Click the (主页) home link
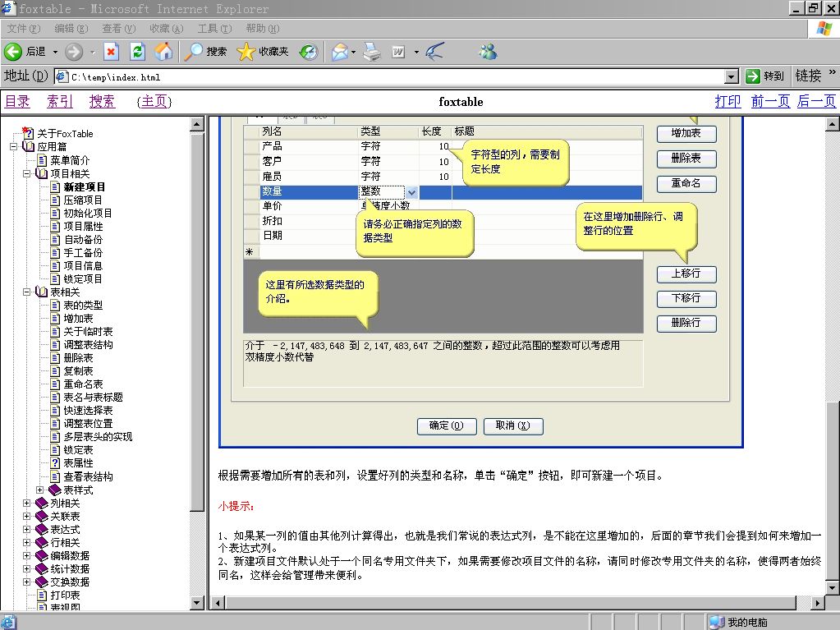The image size is (840, 630). point(154,101)
